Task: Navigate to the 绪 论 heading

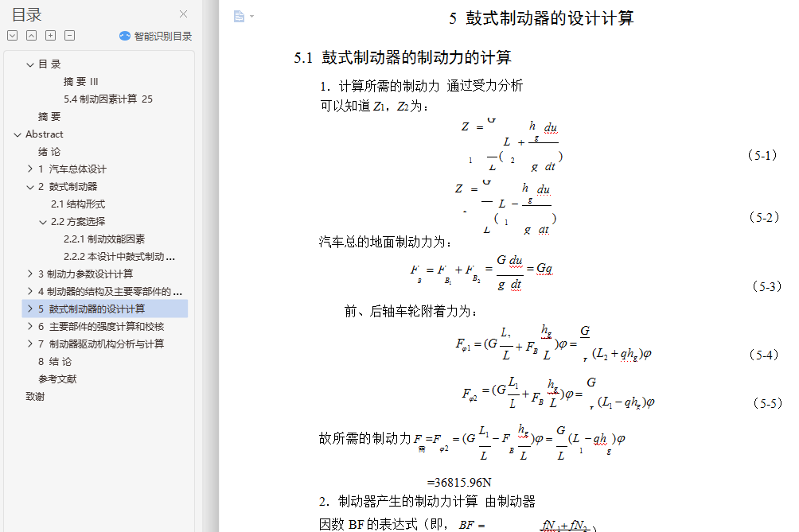Action: tap(49, 152)
